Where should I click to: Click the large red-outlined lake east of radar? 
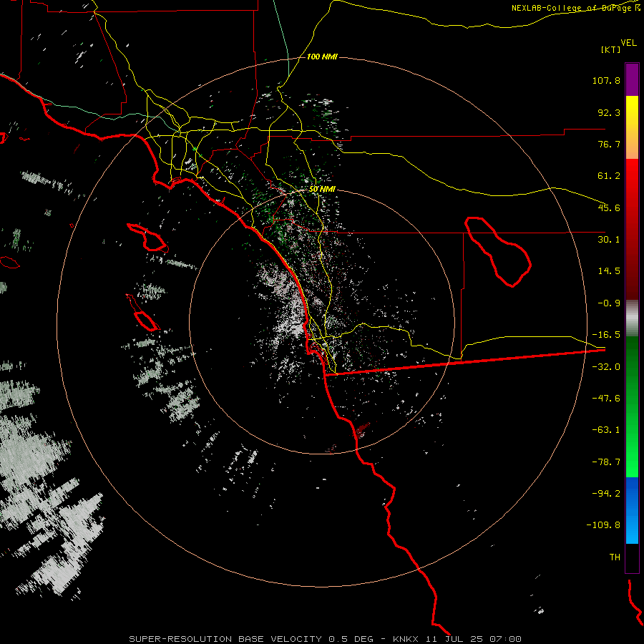pos(498,252)
